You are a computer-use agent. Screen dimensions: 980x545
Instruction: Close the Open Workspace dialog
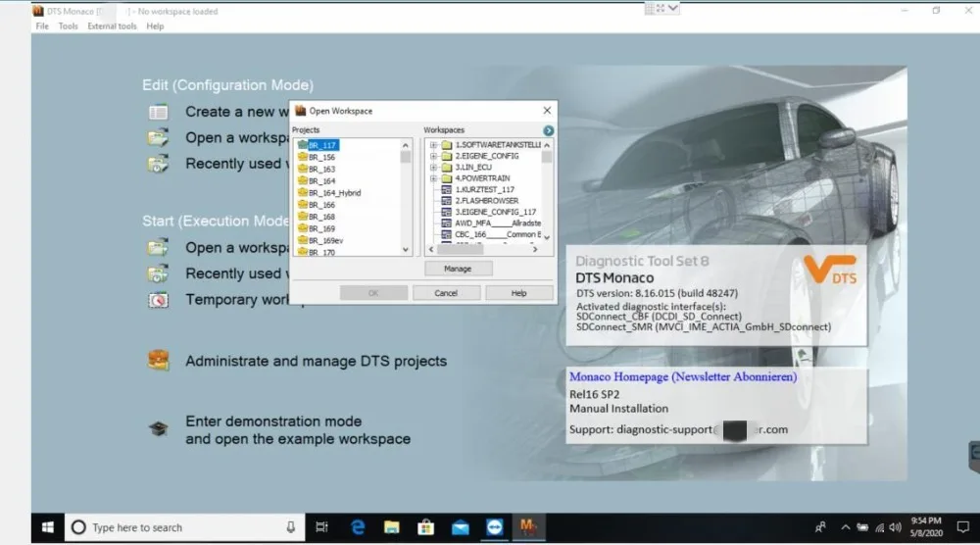[547, 111]
